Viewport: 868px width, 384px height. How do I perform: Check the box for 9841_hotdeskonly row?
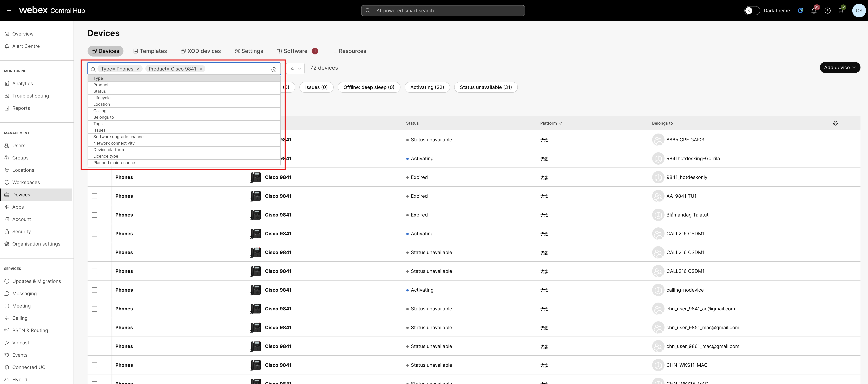(94, 177)
